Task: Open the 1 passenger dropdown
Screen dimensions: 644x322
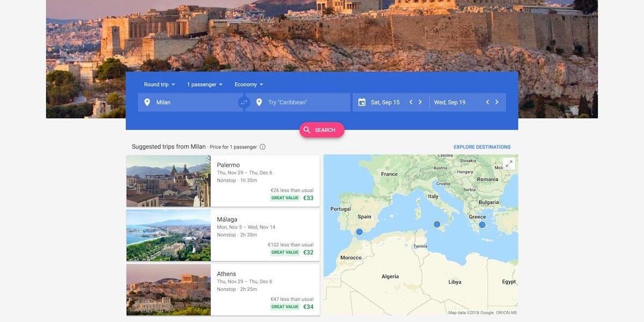Action: [x=204, y=84]
